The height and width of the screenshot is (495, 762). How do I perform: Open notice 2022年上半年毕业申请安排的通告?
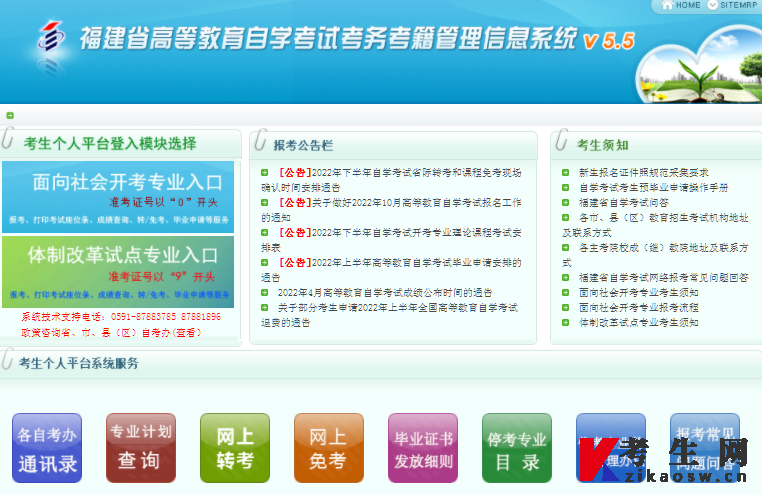click(x=391, y=270)
